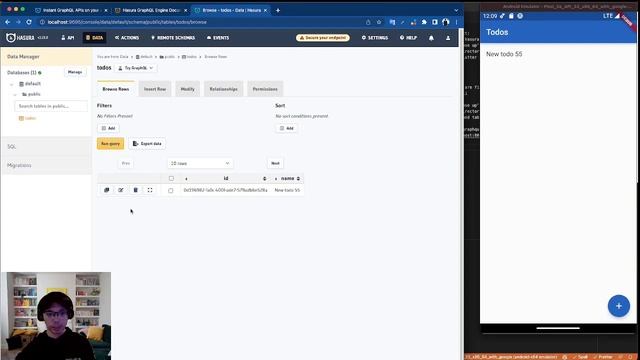640x360 pixels.
Task: Add a filter condition
Action: tap(108, 128)
